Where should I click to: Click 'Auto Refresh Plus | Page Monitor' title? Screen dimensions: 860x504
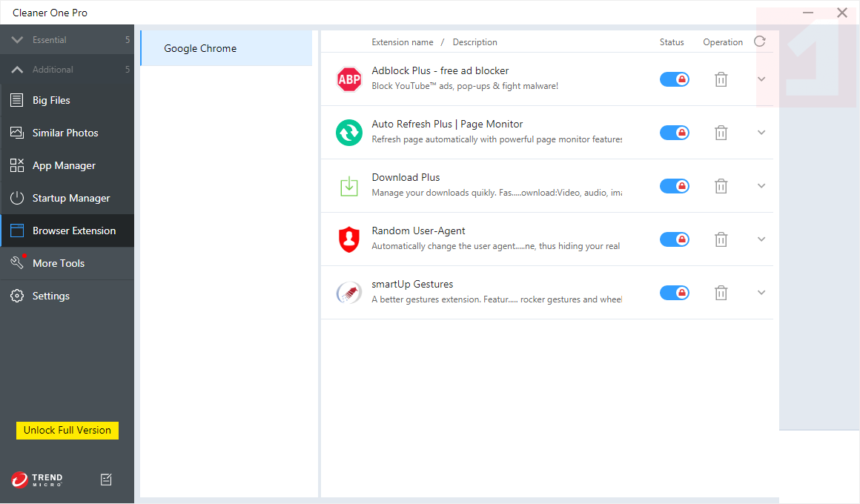point(447,124)
